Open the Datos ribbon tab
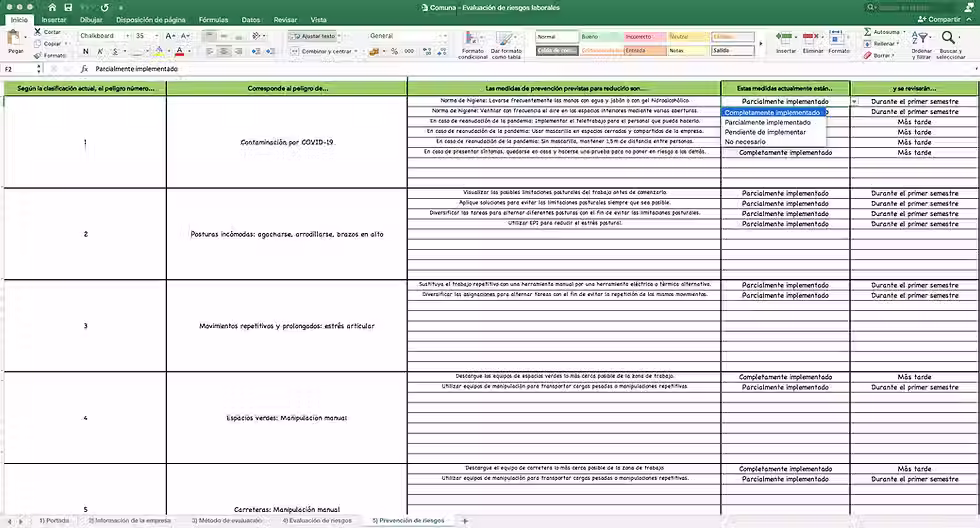Image resolution: width=980 pixels, height=528 pixels. (x=251, y=20)
